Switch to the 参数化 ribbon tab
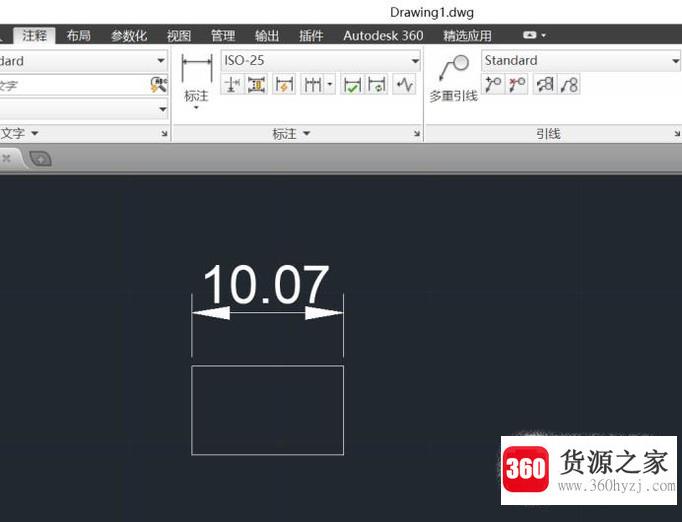This screenshot has height=522, width=682. click(x=129, y=36)
